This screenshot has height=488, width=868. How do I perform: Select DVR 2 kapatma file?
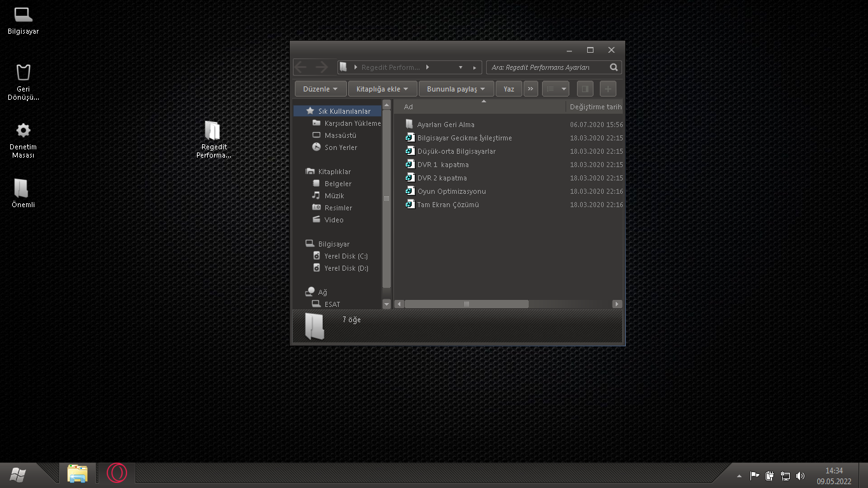(437, 178)
